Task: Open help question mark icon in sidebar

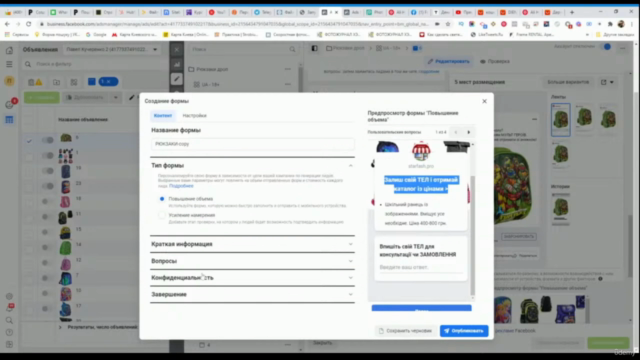Action: pyautogui.click(x=9, y=332)
